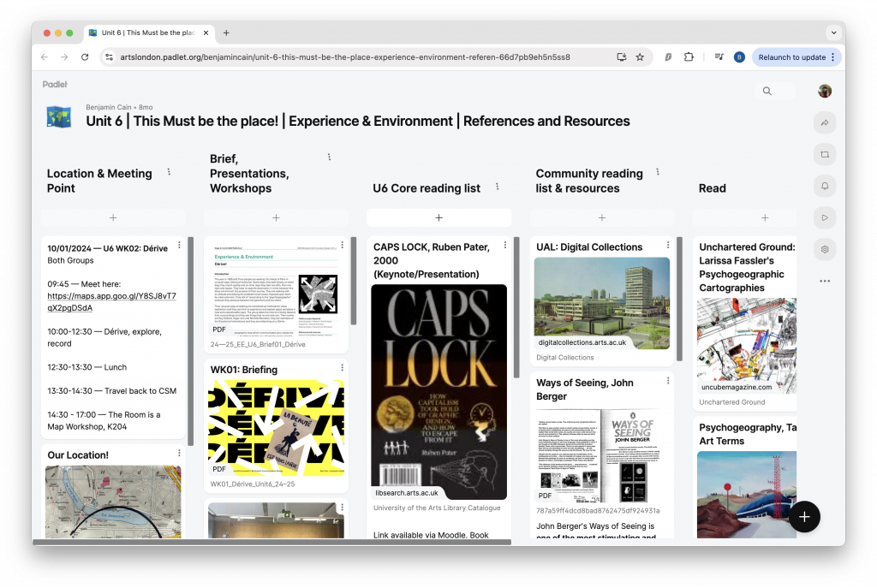Add post under Location & Meeting Point
Image resolution: width=877 pixels, height=588 pixels.
(113, 218)
